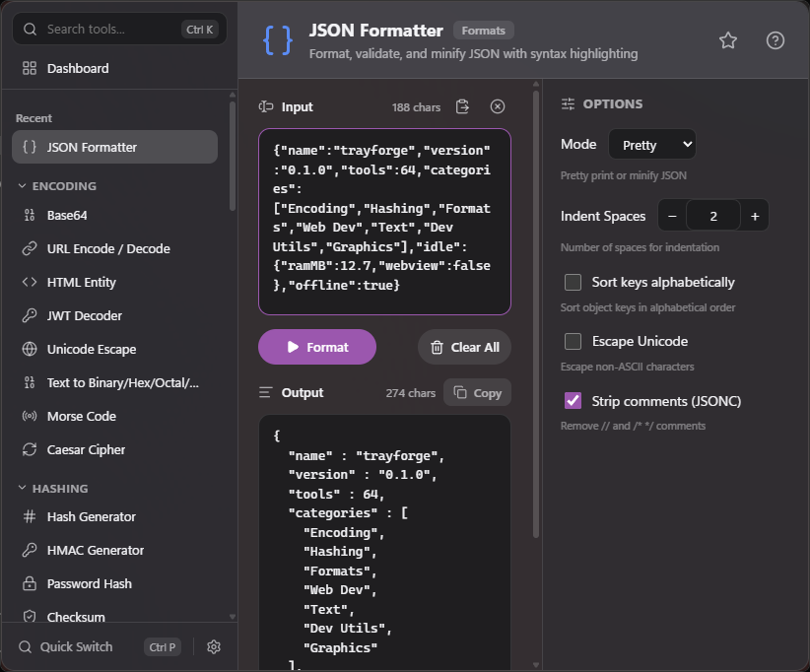Click the "188 chars" input count

[x=416, y=107]
